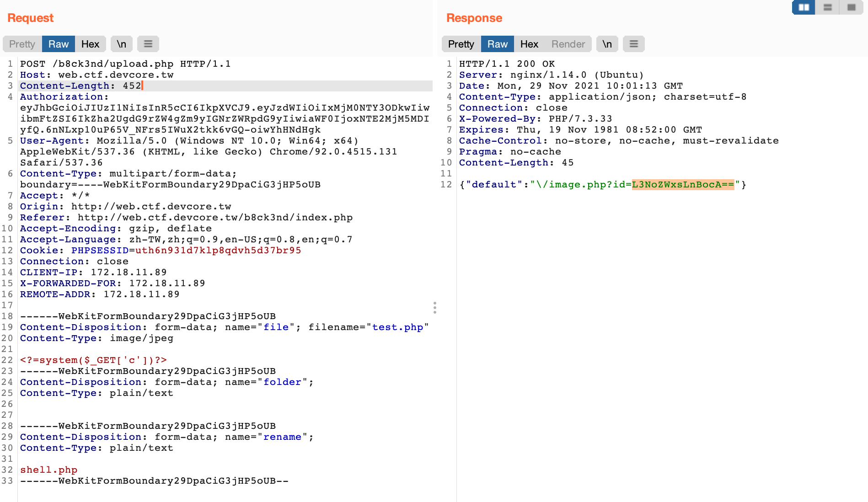Screen dimensions: 868x502
Task: Click the highlighted Content-Length: 452 header line
Action: (x=80, y=85)
